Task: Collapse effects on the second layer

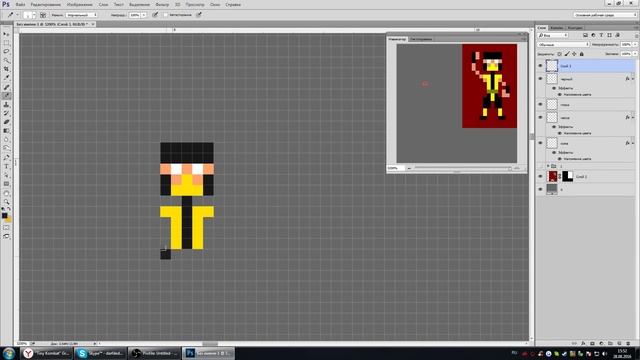Action: [x=633, y=79]
